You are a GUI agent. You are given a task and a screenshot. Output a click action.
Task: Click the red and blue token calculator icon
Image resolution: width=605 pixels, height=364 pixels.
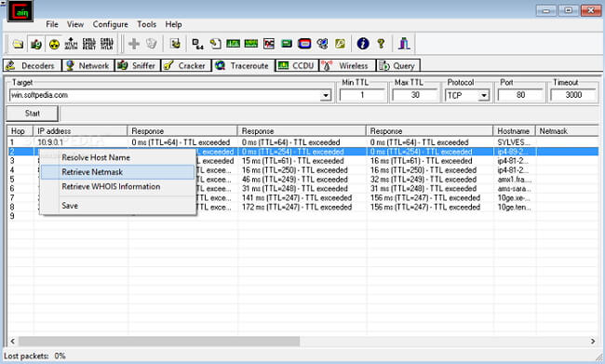[x=304, y=44]
